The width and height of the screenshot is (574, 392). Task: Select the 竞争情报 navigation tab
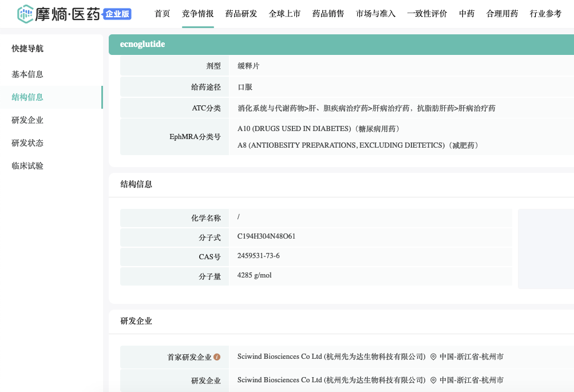point(198,14)
